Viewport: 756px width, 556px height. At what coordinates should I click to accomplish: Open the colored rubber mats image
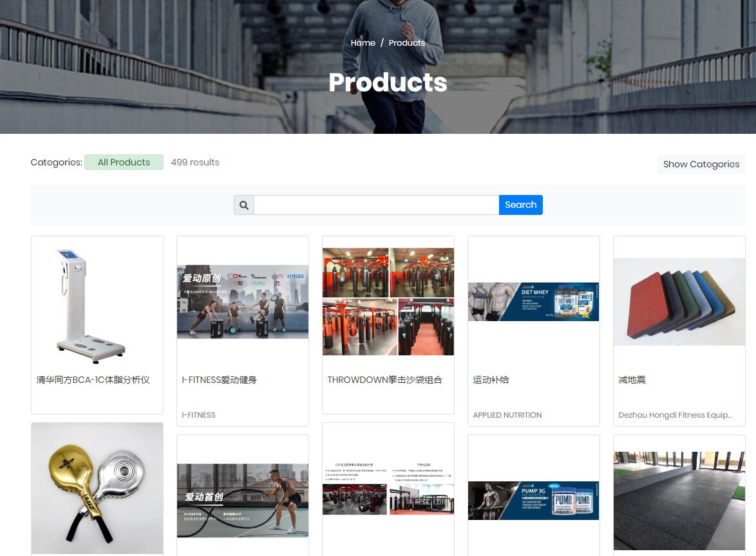tap(679, 302)
